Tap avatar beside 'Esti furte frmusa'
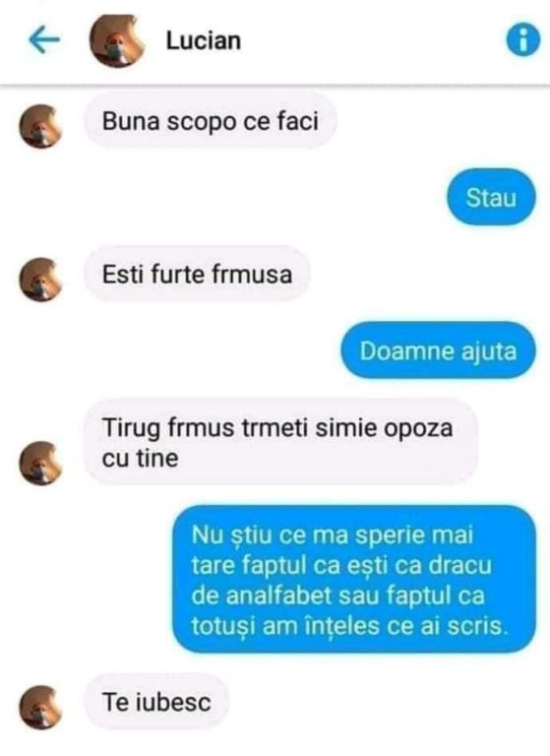Viewport: 550px width, 756px height. tap(40, 280)
